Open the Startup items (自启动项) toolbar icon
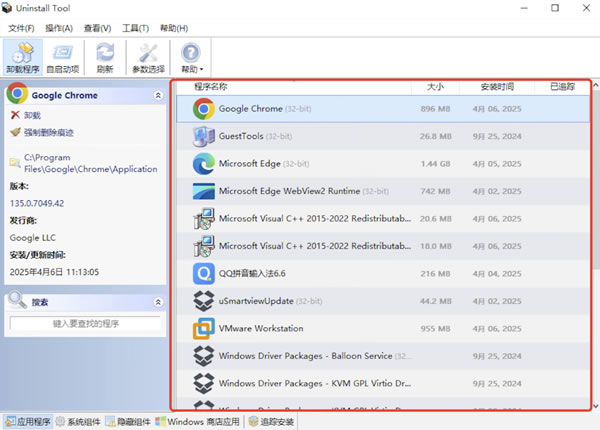Viewport: 600px width, 430px height. (64, 59)
